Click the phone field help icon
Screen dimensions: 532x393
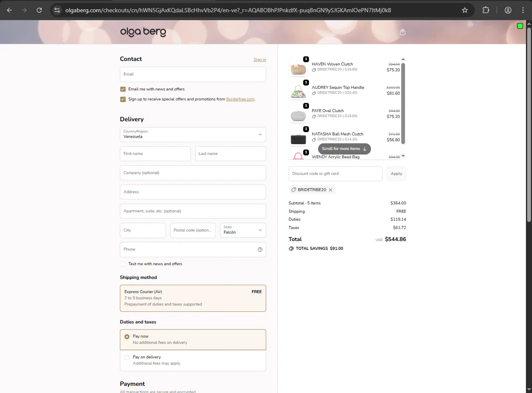260,250
